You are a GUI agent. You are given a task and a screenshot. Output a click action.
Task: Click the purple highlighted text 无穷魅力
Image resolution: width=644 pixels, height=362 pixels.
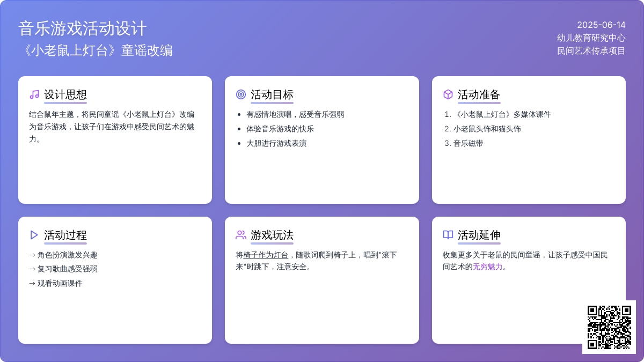click(x=488, y=267)
